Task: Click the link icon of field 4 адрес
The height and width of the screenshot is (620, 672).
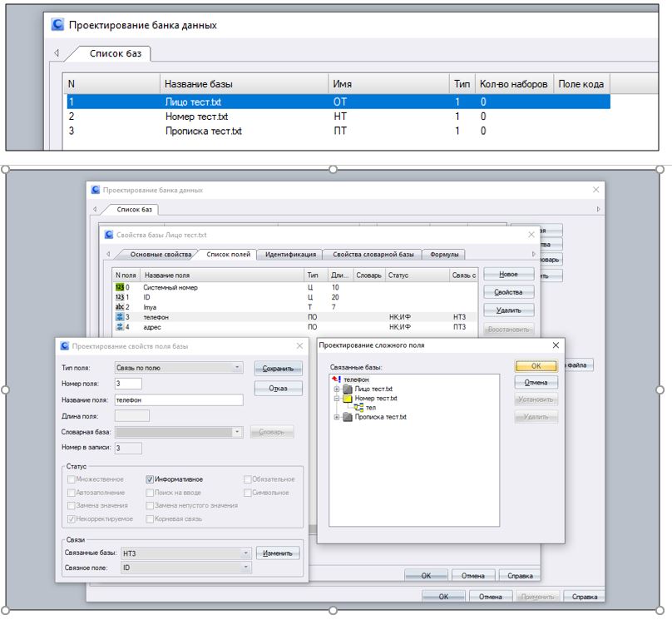Action: pos(120,327)
